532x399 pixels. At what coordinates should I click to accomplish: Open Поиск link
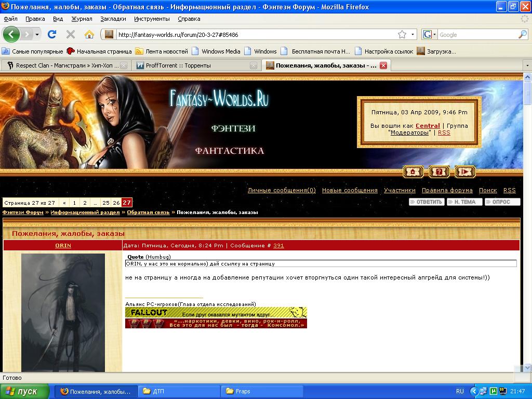pyautogui.click(x=487, y=190)
